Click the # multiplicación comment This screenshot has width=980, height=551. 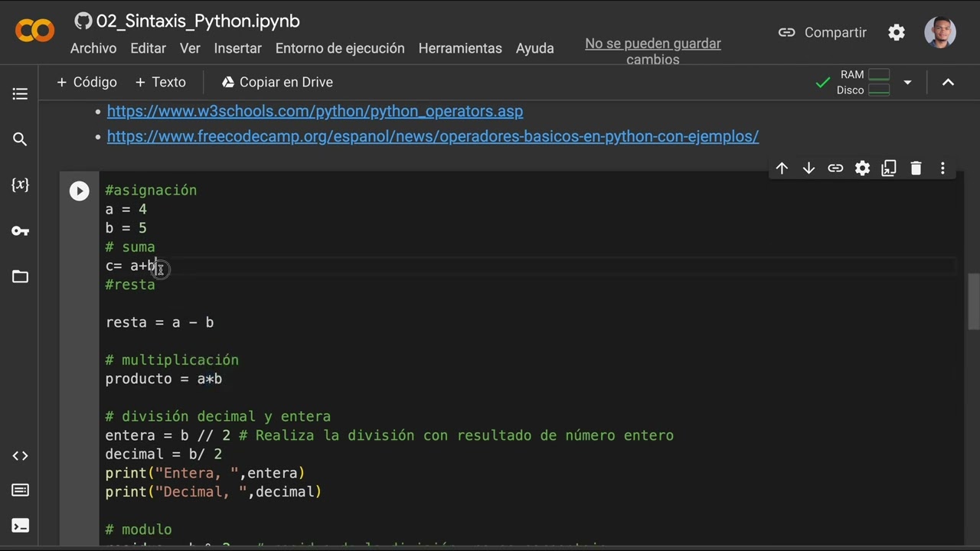tap(172, 360)
